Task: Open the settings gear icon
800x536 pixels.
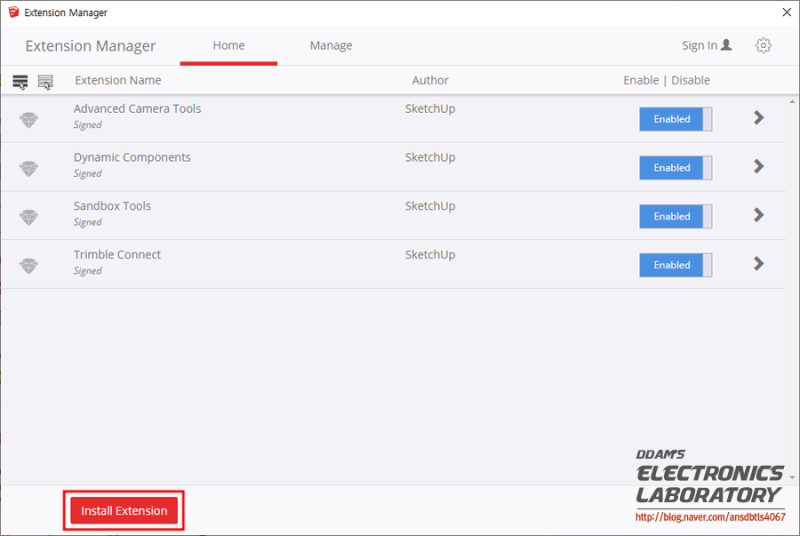Action: [763, 45]
